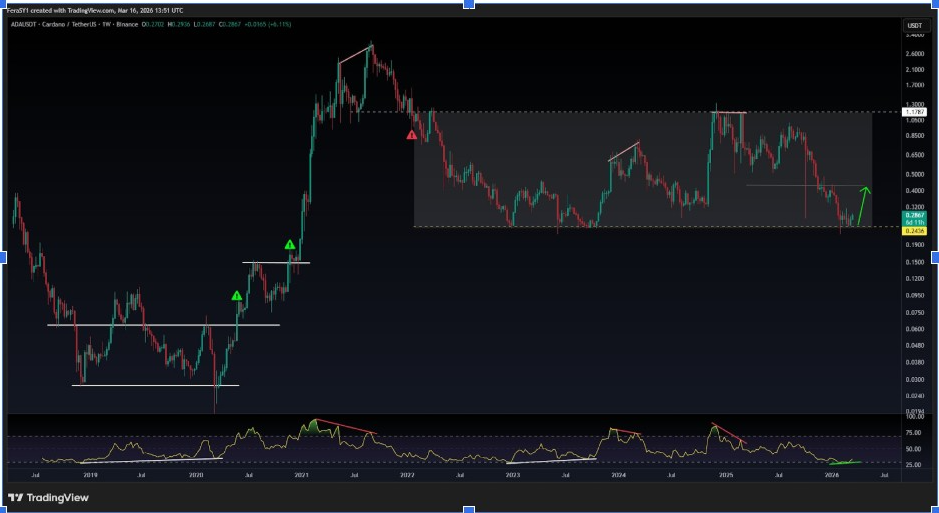Click the left-middle blue selection handle
Screen dimensions: 939x513
[3, 258]
